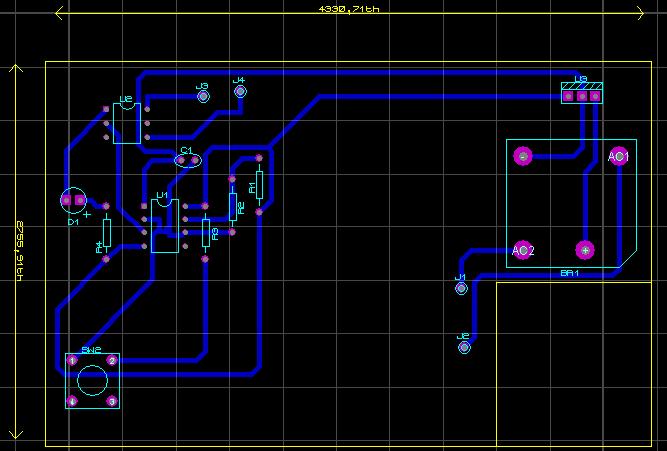Click pad 3 of switch SW2

112,402
